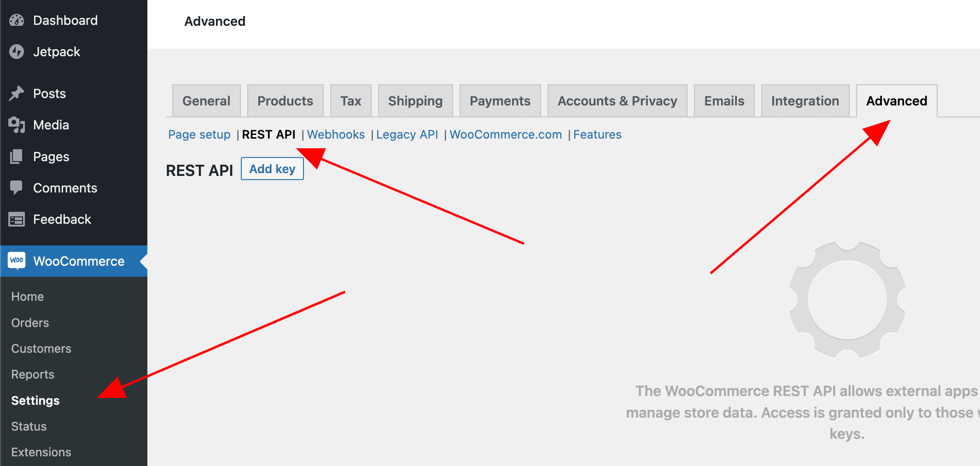This screenshot has width=980, height=466.
Task: Click the Posts pushpin icon
Action: click(x=17, y=93)
